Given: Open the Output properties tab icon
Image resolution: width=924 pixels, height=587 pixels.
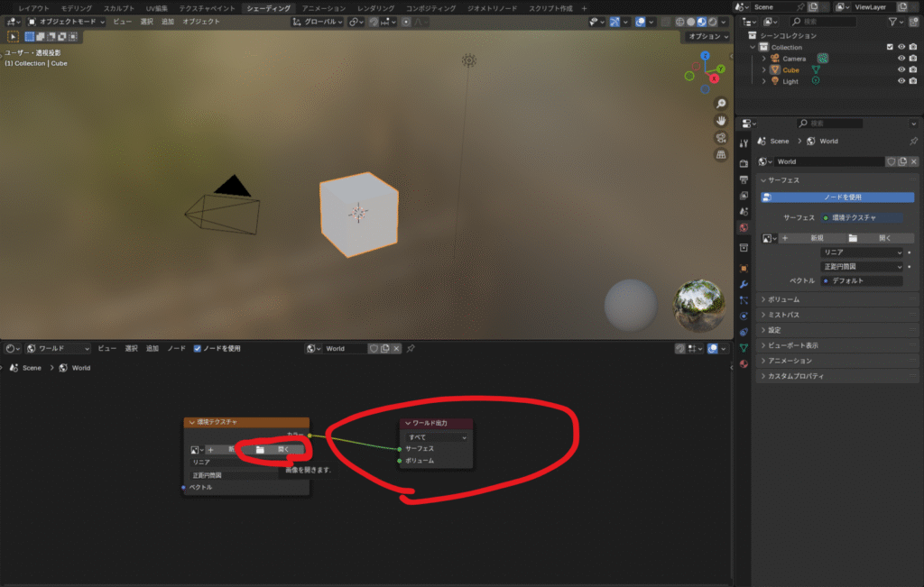Looking at the screenshot, I should tap(744, 179).
